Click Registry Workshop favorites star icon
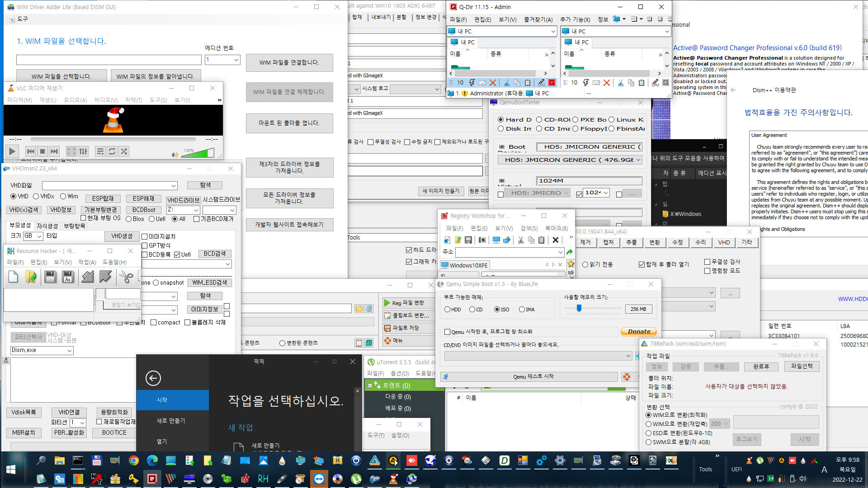Viewport: 868px width, 488px height. (x=571, y=264)
